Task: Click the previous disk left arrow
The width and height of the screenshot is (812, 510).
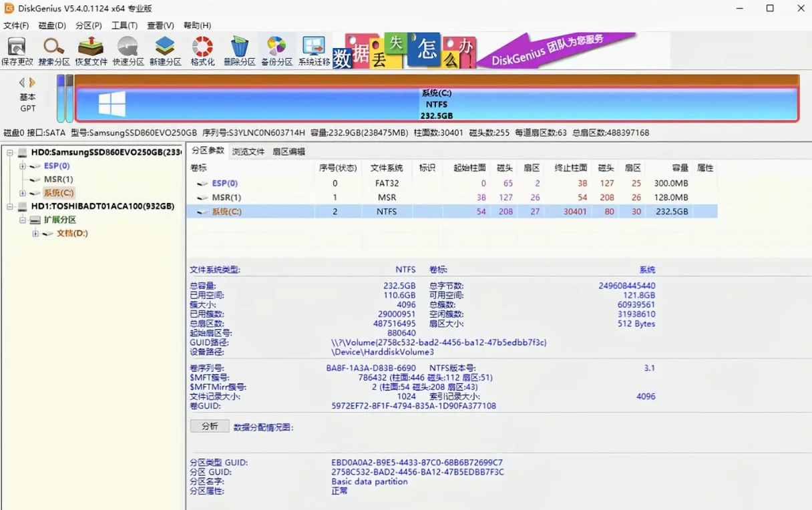Action: [x=22, y=83]
